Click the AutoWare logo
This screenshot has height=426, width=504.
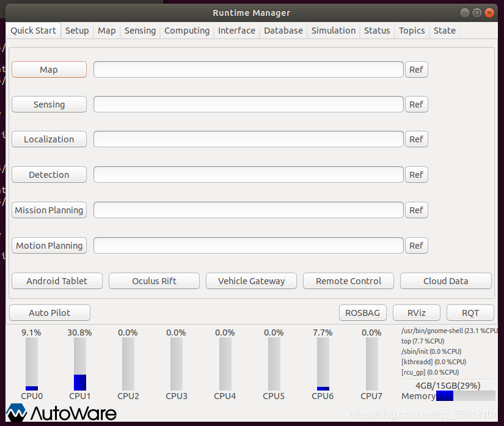(61, 413)
